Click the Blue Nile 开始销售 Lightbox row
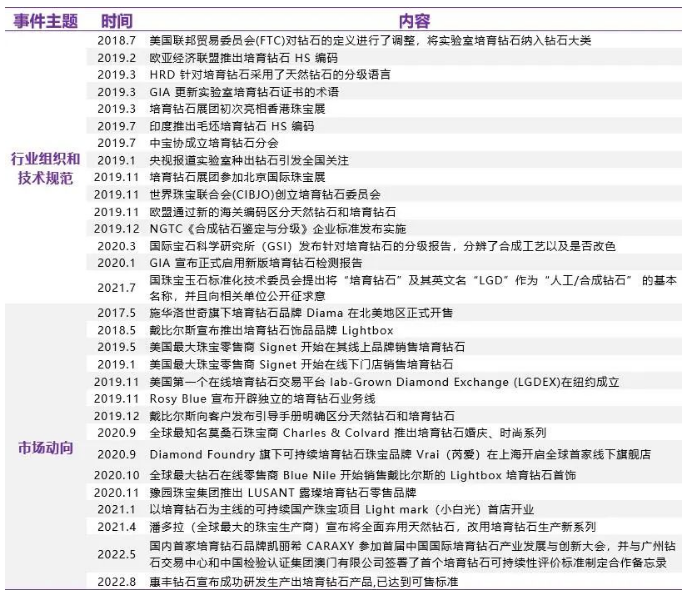Image resolution: width=688 pixels, height=600 pixels. pos(363,475)
